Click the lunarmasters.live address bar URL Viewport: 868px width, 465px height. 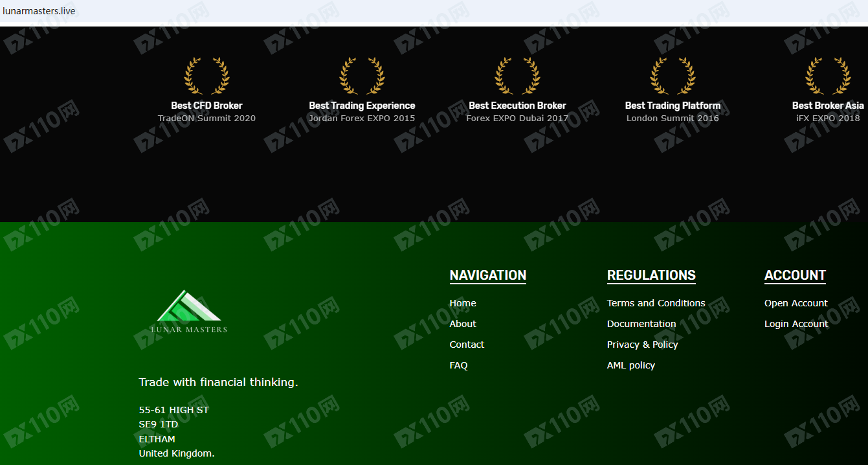(39, 11)
